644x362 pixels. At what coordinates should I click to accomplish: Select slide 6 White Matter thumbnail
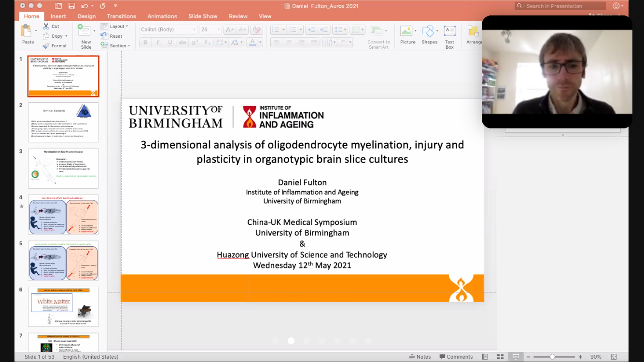63,307
